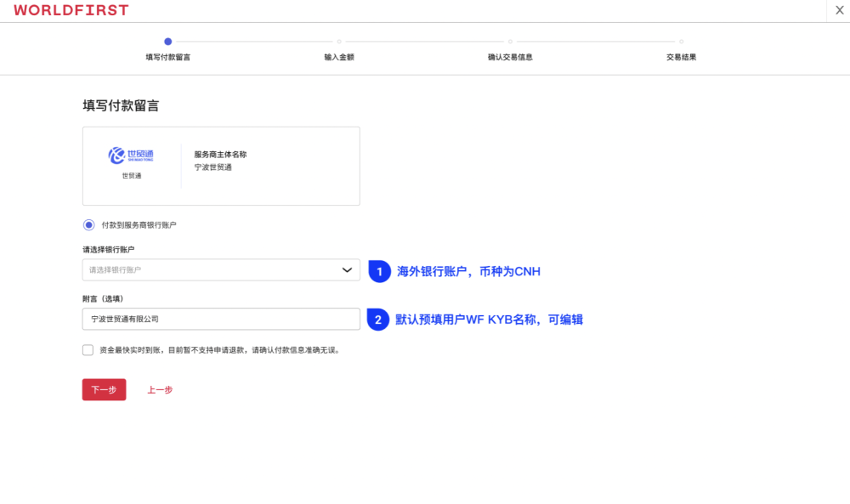Click the WORLDFIRST logo
This screenshot has height=504, width=850.
(x=71, y=10)
